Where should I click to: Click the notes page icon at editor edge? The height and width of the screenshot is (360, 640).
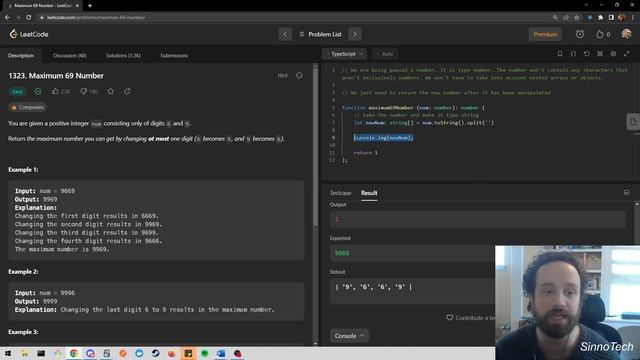pos(633,122)
